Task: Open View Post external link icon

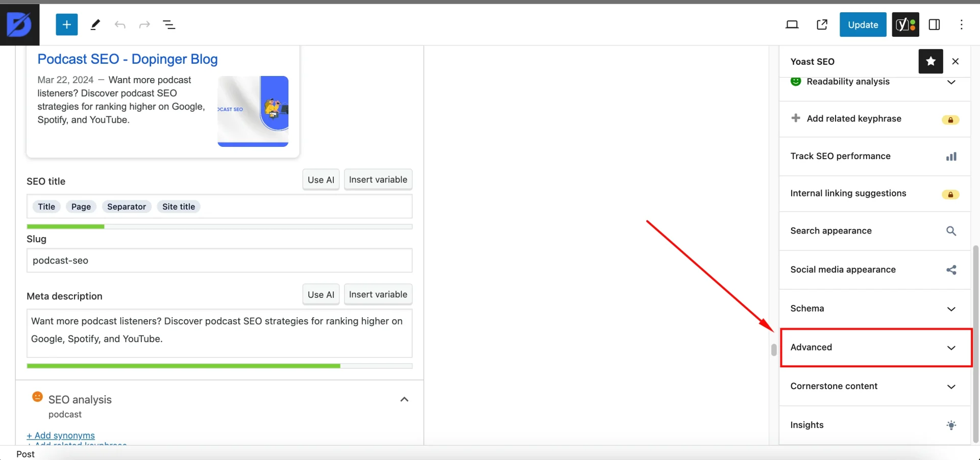Action: [x=822, y=24]
